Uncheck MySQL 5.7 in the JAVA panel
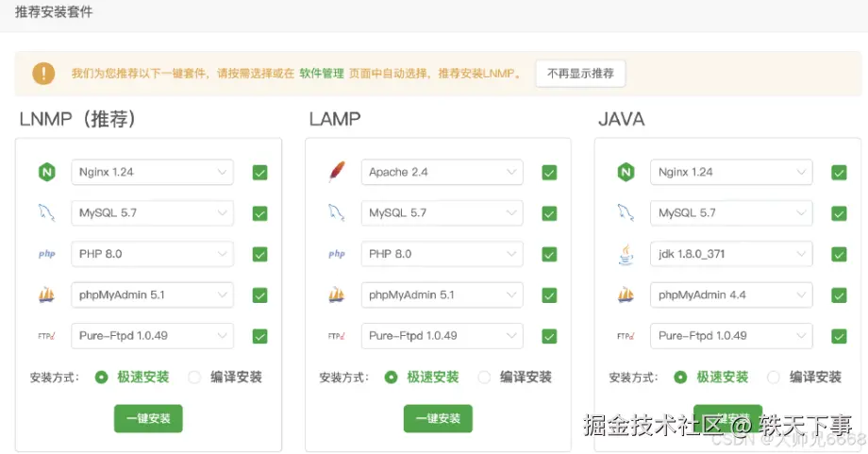 pos(839,213)
